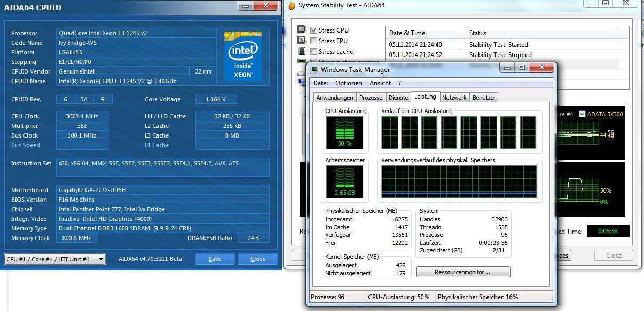Click the Close button in AIDA64 CPUID
Image resolution: width=644 pixels, height=311 pixels.
(x=258, y=259)
